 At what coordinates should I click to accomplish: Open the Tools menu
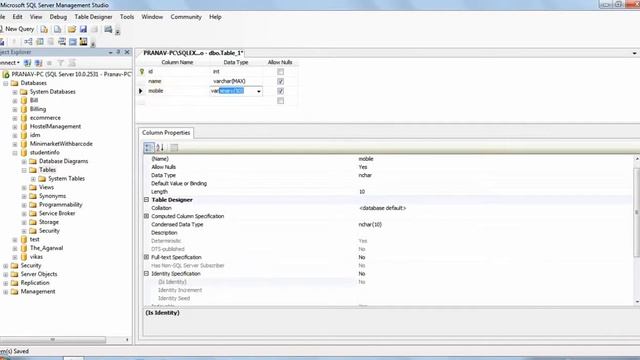127,17
